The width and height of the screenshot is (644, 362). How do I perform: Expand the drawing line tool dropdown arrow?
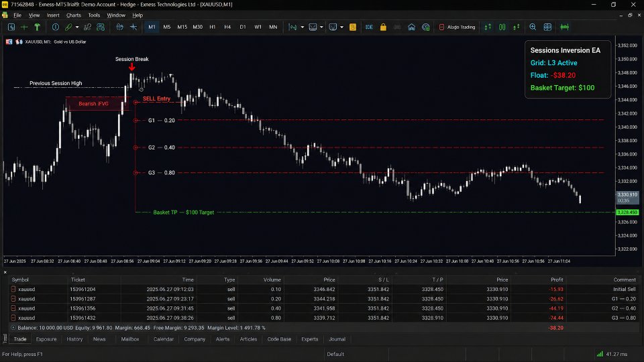click(x=76, y=27)
